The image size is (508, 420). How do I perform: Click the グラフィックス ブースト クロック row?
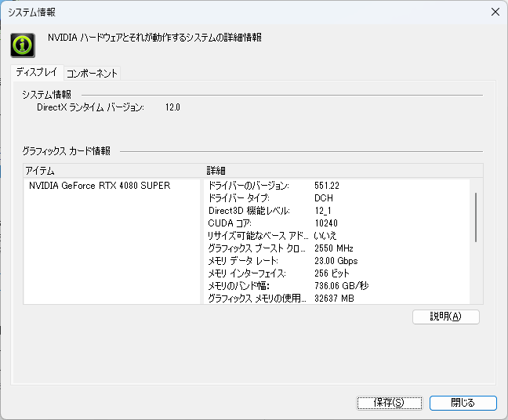[x=337, y=248]
